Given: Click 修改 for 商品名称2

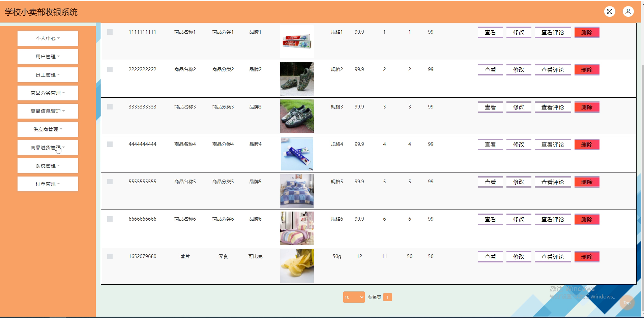Looking at the screenshot, I should 519,70.
